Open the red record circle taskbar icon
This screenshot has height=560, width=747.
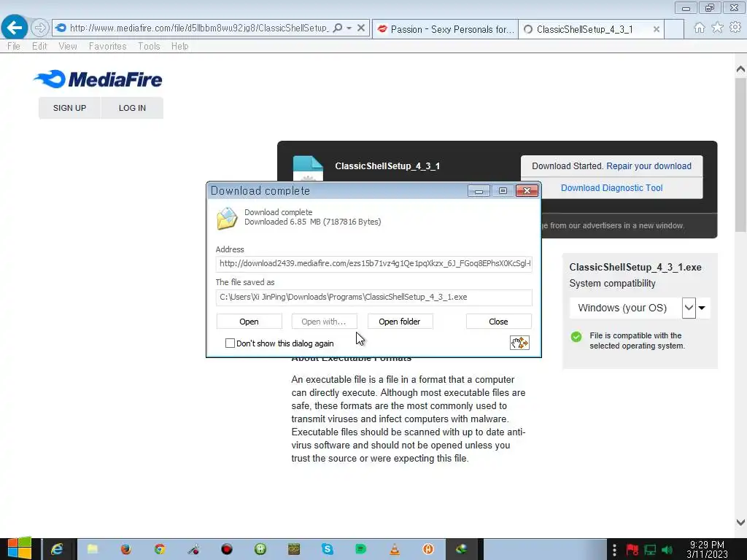tap(227, 550)
